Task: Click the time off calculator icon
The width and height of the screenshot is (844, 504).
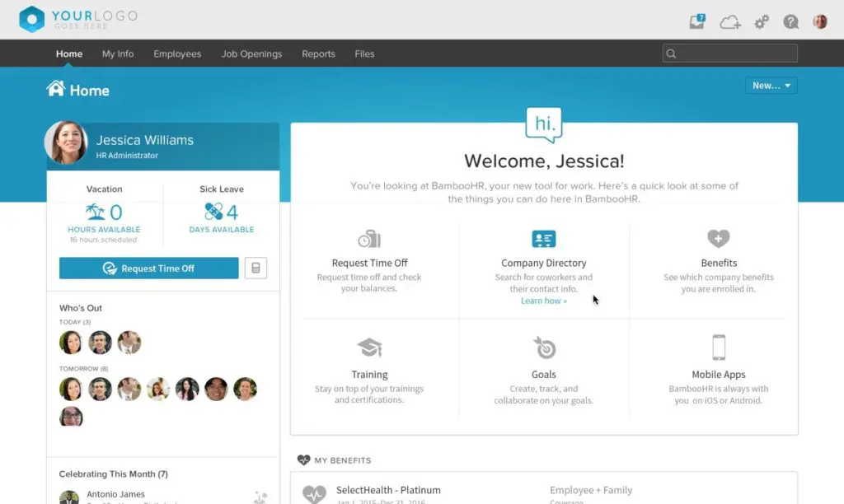Action: click(x=256, y=268)
